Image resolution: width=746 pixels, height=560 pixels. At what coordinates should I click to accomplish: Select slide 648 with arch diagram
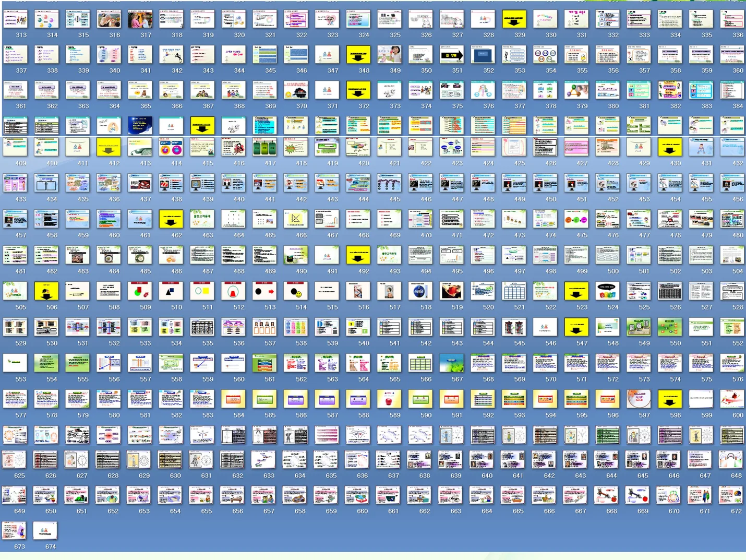[730, 460]
